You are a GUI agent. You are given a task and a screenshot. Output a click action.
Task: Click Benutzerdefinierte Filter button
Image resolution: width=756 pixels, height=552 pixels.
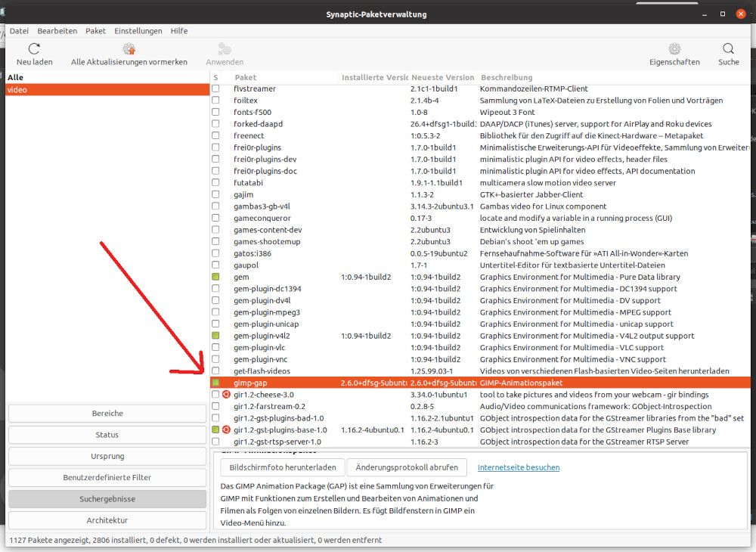pyautogui.click(x=107, y=478)
